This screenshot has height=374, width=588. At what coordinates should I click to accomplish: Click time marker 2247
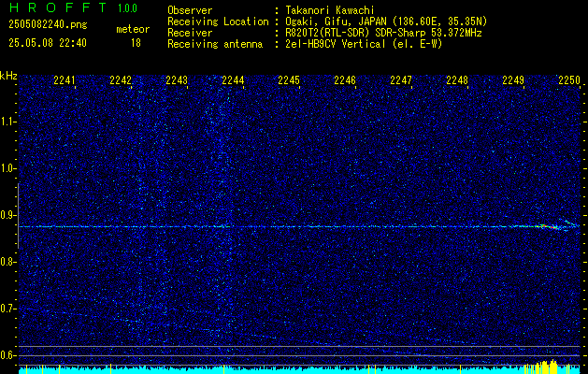click(401, 80)
